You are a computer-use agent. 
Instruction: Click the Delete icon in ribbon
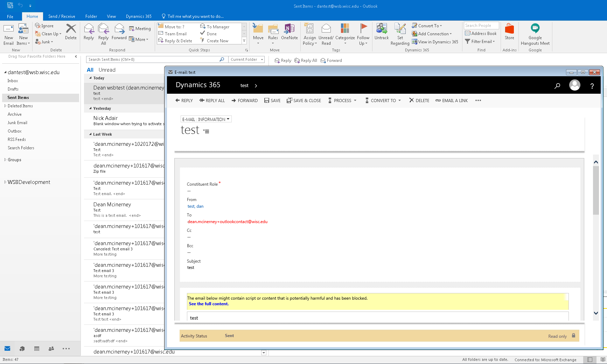71,32
